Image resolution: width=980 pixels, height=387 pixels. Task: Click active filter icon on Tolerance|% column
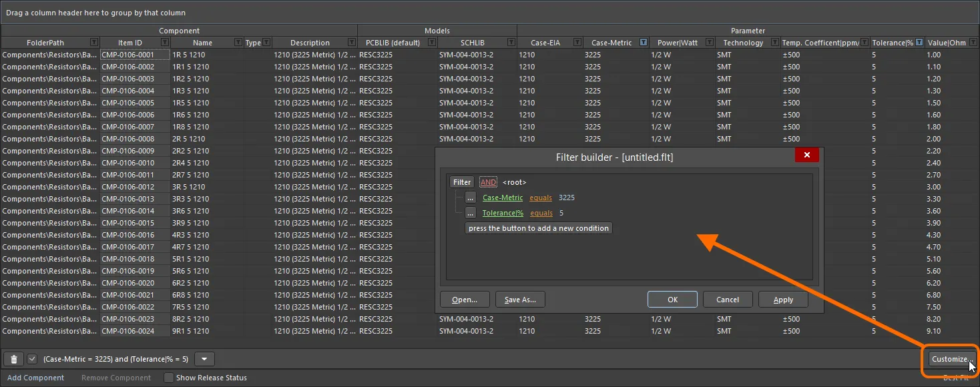point(919,43)
